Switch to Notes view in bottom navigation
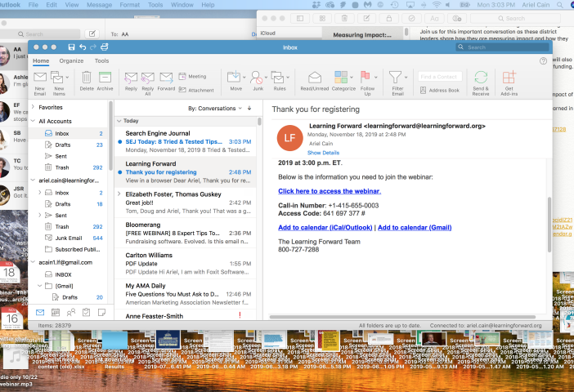The width and height of the screenshot is (574, 392). point(101,312)
